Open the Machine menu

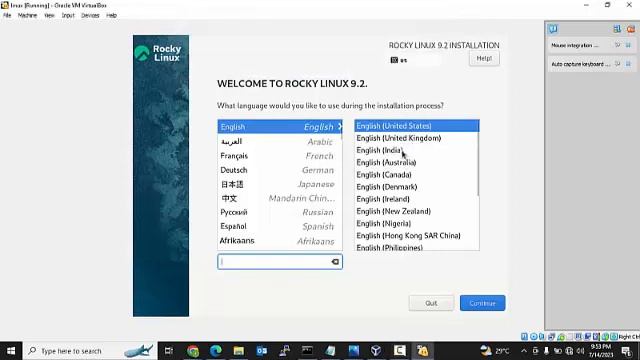(27, 15)
